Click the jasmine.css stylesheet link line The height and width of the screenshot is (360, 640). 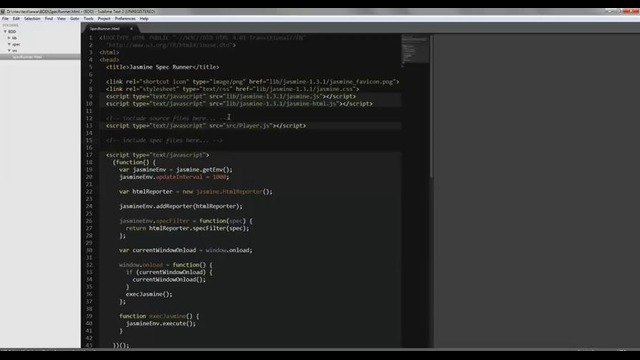coord(233,89)
